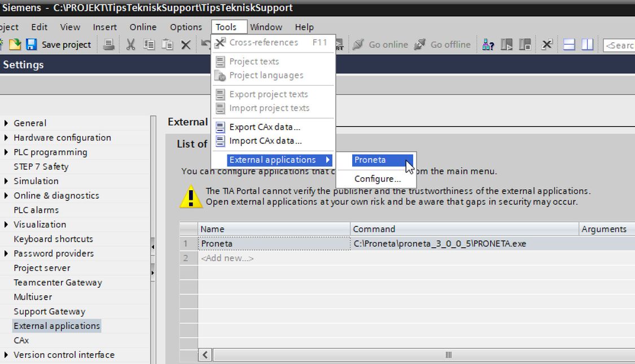Open the Help menu

pos(304,27)
